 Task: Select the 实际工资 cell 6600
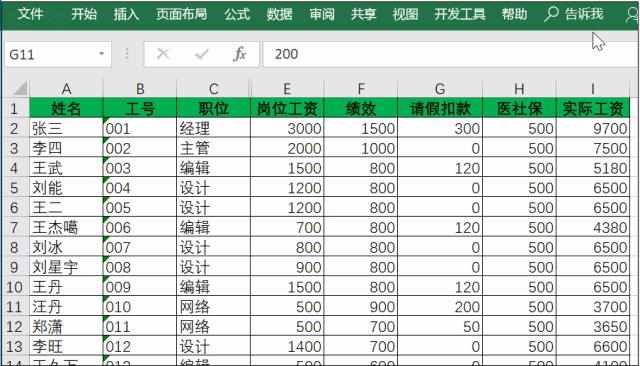pos(593,346)
